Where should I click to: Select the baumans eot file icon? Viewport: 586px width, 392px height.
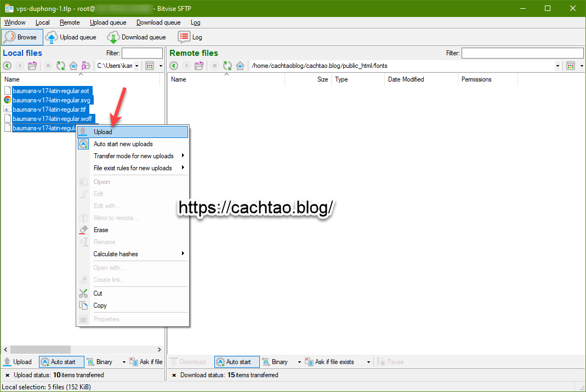8,91
